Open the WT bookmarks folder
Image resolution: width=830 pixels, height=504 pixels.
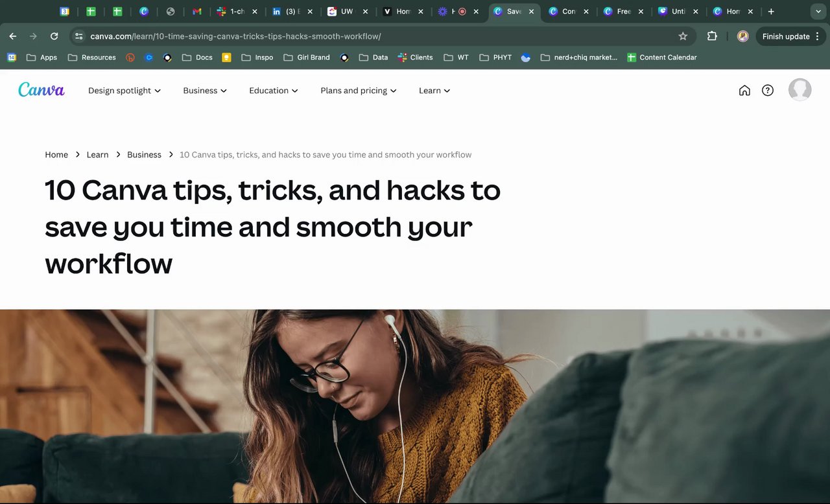click(x=456, y=57)
